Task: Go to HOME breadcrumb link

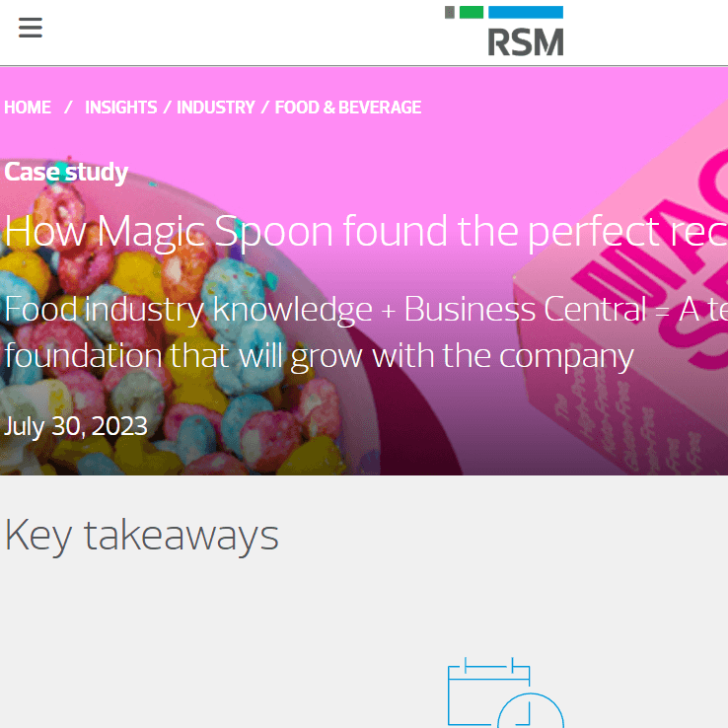Action: click(x=28, y=108)
